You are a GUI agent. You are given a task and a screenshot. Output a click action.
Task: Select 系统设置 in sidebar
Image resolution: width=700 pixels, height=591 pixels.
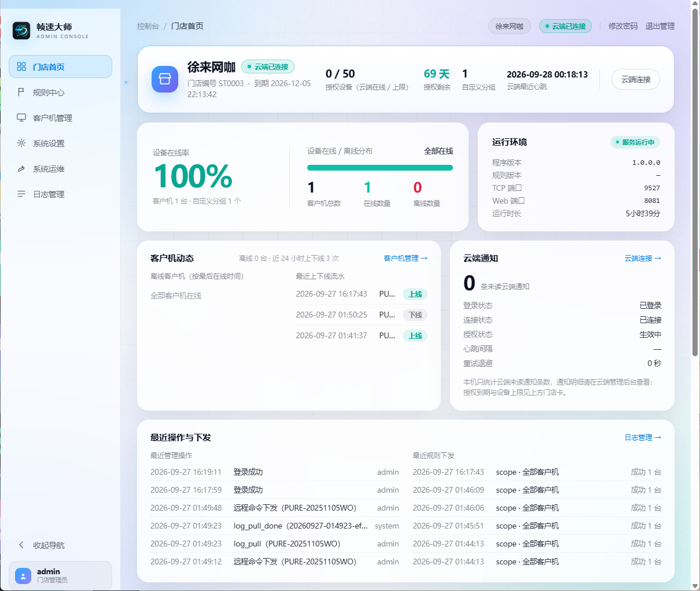pos(60,143)
